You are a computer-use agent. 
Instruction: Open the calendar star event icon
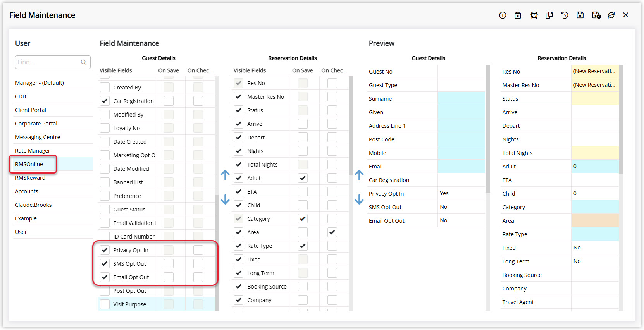point(518,15)
